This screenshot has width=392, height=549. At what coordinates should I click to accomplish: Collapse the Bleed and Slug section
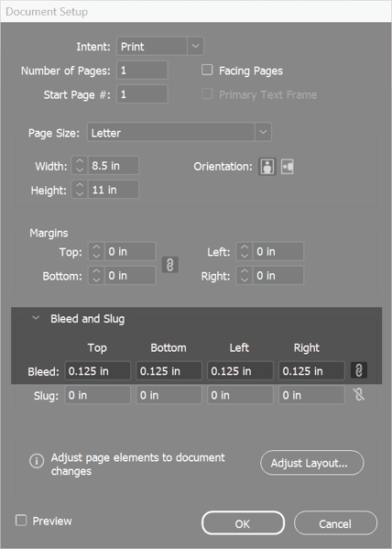click(36, 318)
